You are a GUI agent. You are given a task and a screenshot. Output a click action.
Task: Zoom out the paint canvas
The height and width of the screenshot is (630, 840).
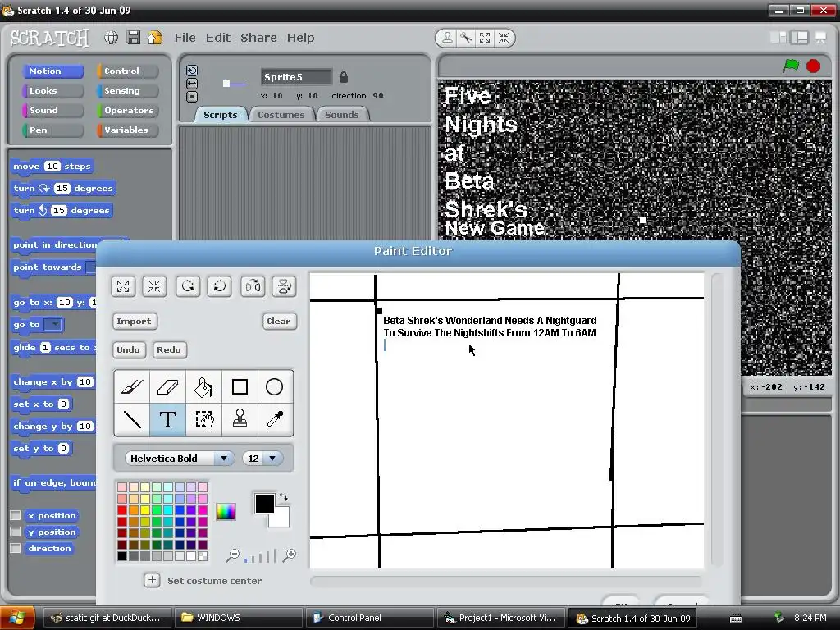pos(232,555)
